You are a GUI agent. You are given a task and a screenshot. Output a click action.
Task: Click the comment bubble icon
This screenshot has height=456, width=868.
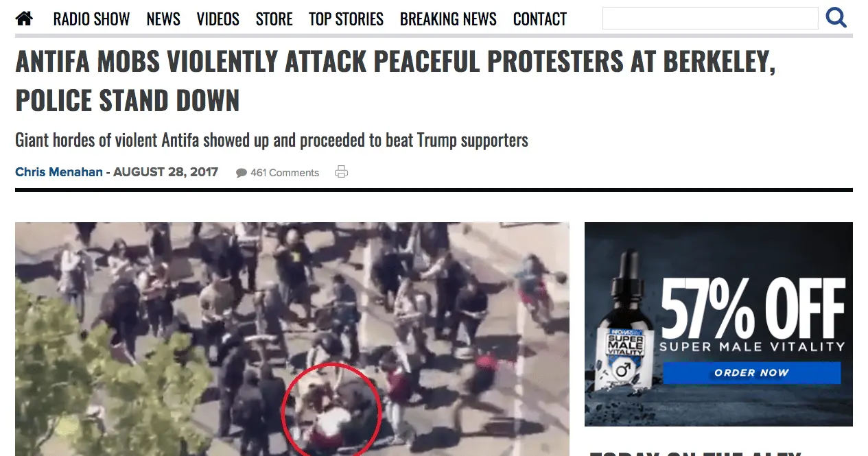pos(242,173)
